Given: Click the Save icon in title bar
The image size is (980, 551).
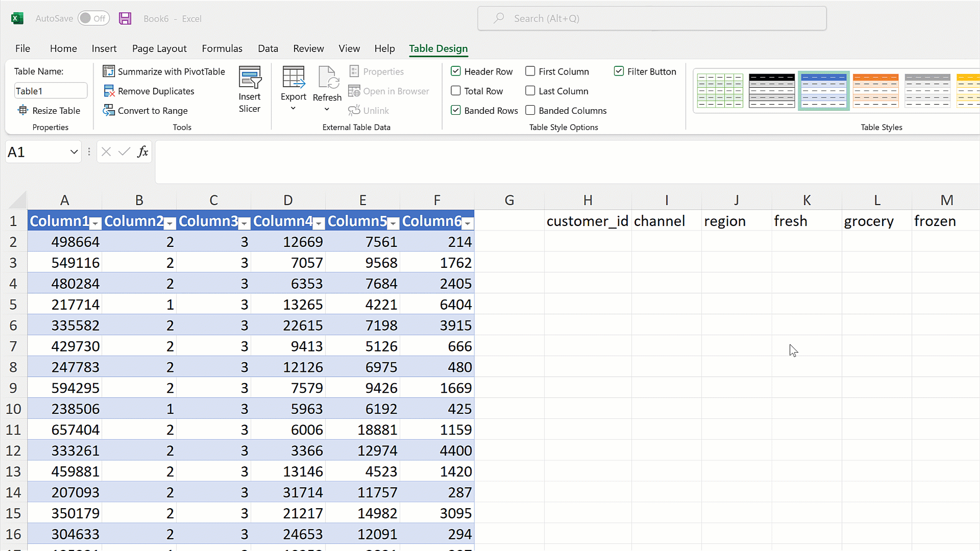Looking at the screenshot, I should pyautogui.click(x=125, y=18).
